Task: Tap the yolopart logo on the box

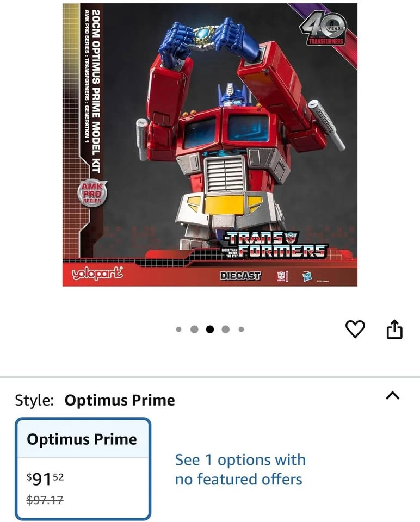Action: (97, 273)
